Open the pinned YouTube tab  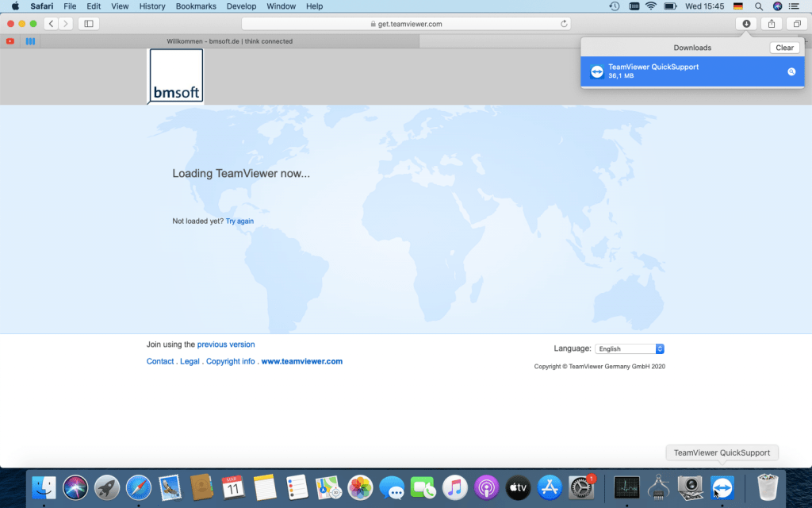(10, 41)
